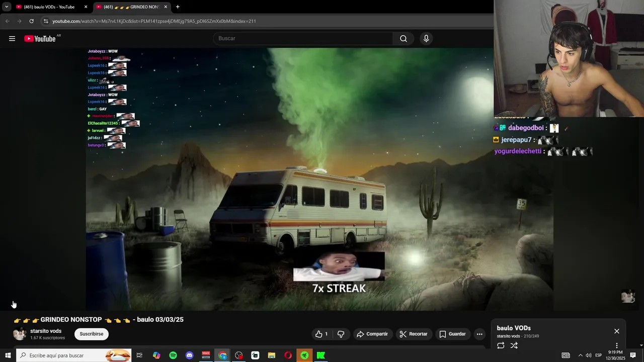Open Copilot from taskbar
This screenshot has height=362, width=644.
(x=156, y=355)
